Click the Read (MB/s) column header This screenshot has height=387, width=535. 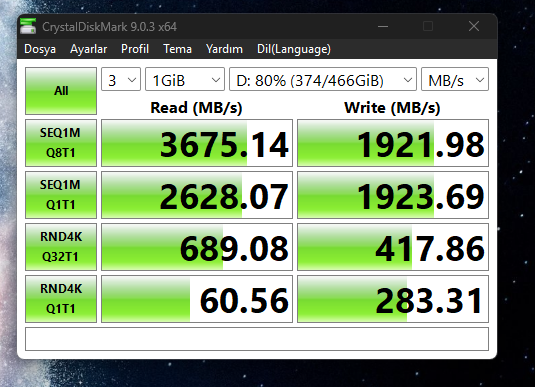pyautogui.click(x=196, y=108)
